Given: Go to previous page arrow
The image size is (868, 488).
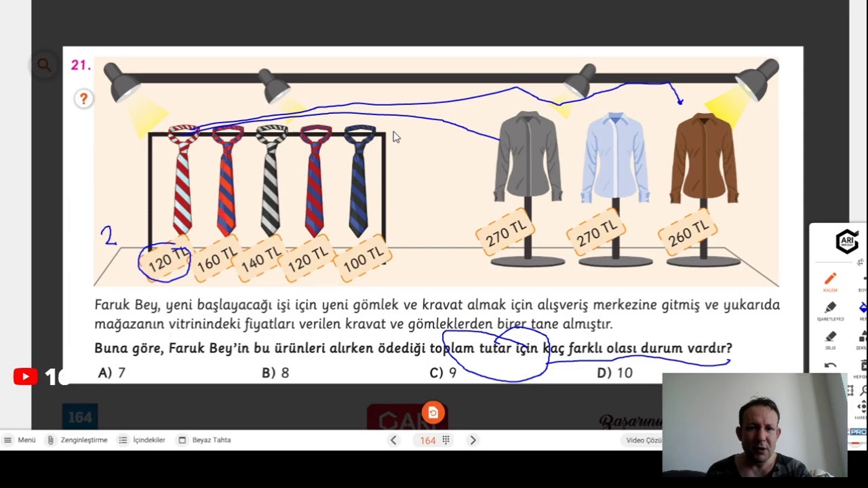Looking at the screenshot, I should pos(393,440).
